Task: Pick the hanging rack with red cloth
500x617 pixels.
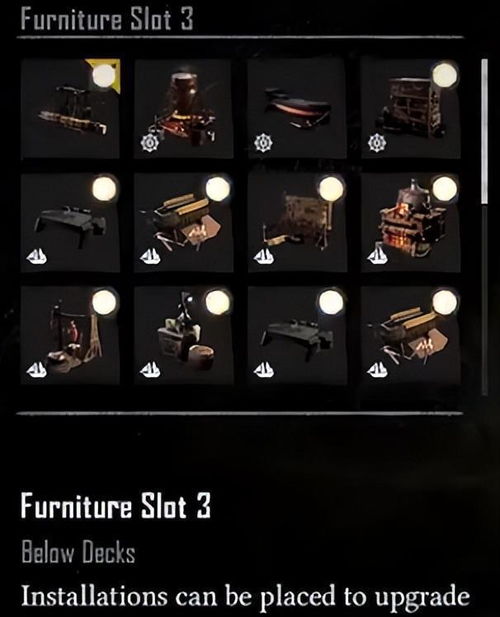Action: point(70,335)
